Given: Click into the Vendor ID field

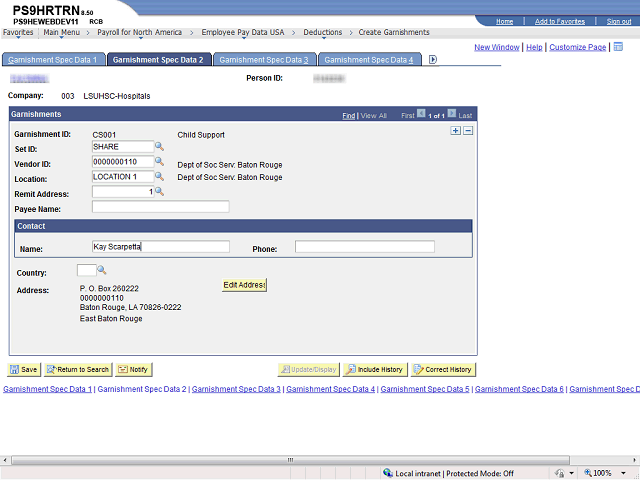Looking at the screenshot, I should click(x=123, y=162).
